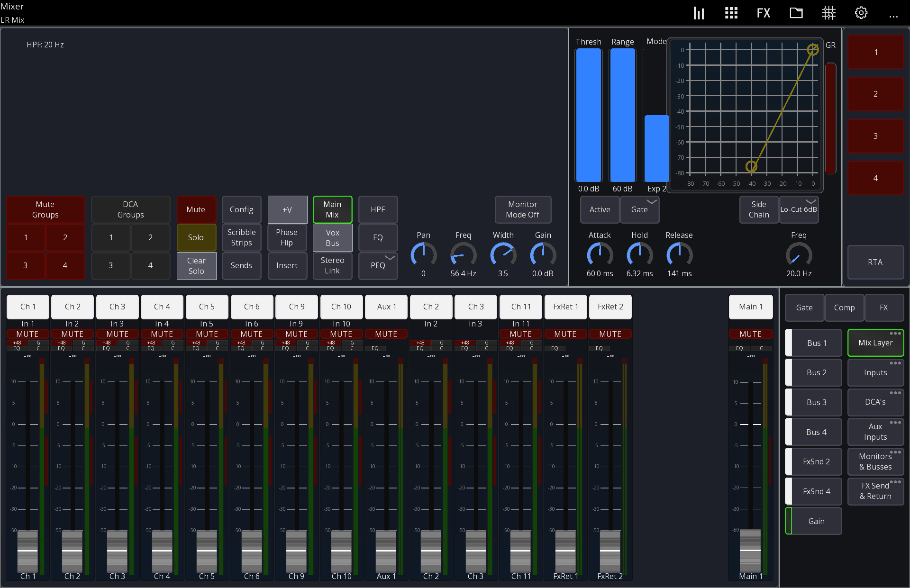Open the FX icon in top bar
Viewport: 910px width, 588px height.
click(x=764, y=13)
